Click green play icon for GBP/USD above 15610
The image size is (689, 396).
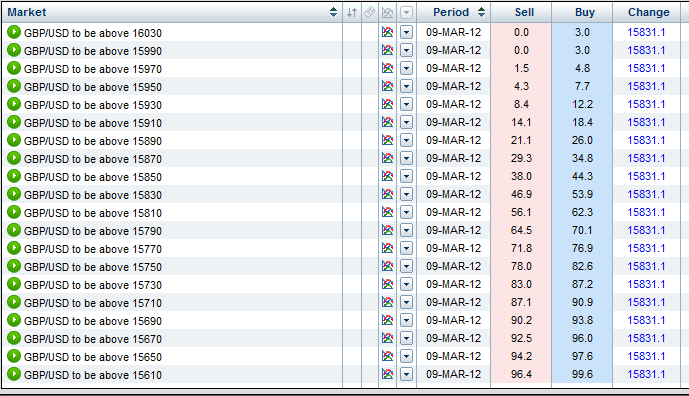pyautogui.click(x=14, y=374)
